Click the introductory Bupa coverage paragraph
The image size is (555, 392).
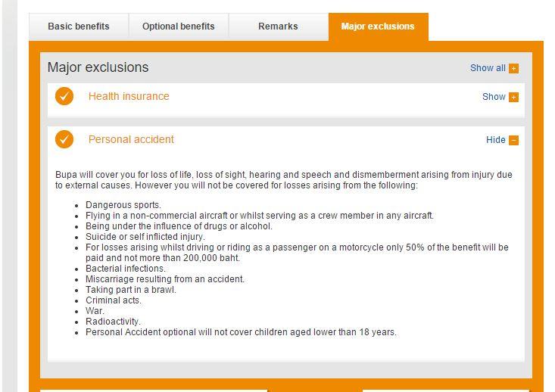coord(283,180)
